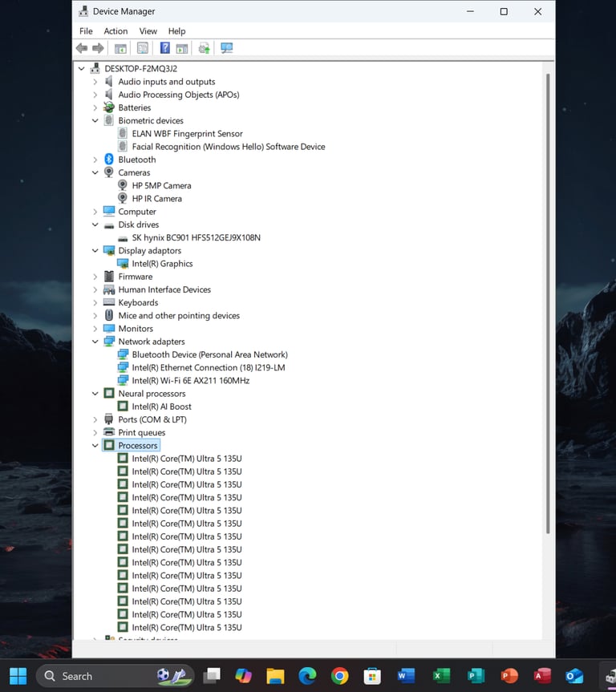Viewport: 616px width, 692px height.
Task: Expand the Monitors node
Action: coord(95,328)
